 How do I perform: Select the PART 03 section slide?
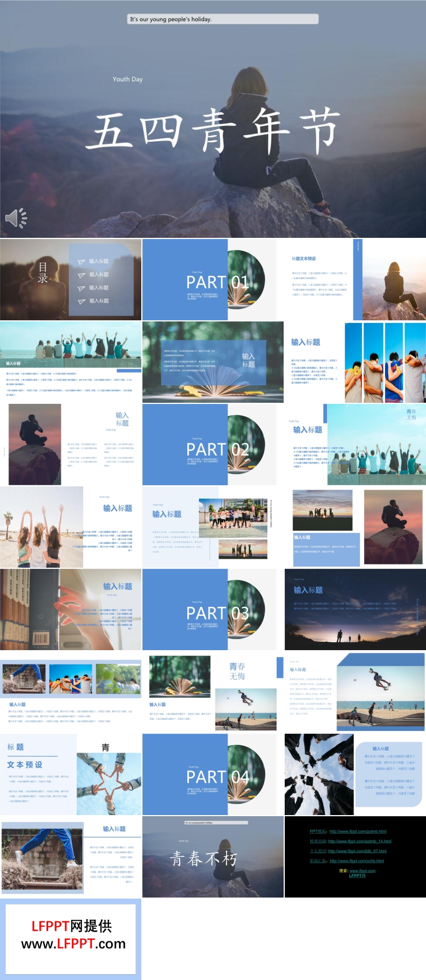[209, 609]
